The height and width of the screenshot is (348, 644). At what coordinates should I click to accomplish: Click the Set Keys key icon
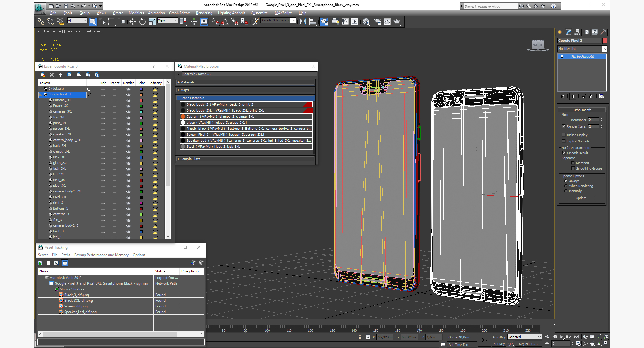click(x=484, y=340)
